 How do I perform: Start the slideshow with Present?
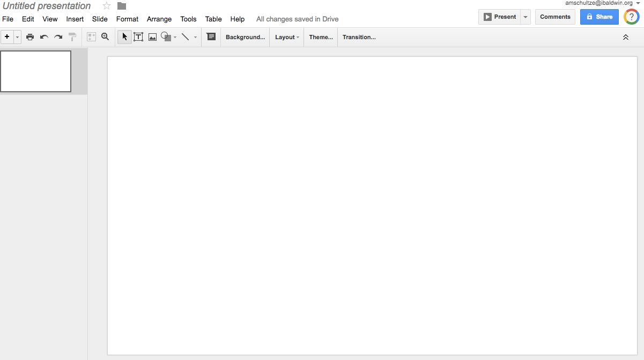499,17
